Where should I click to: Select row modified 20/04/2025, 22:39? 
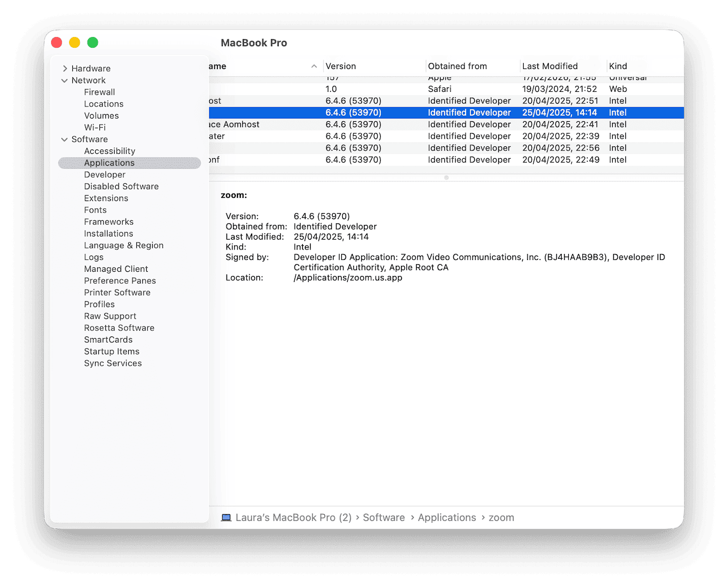point(446,136)
